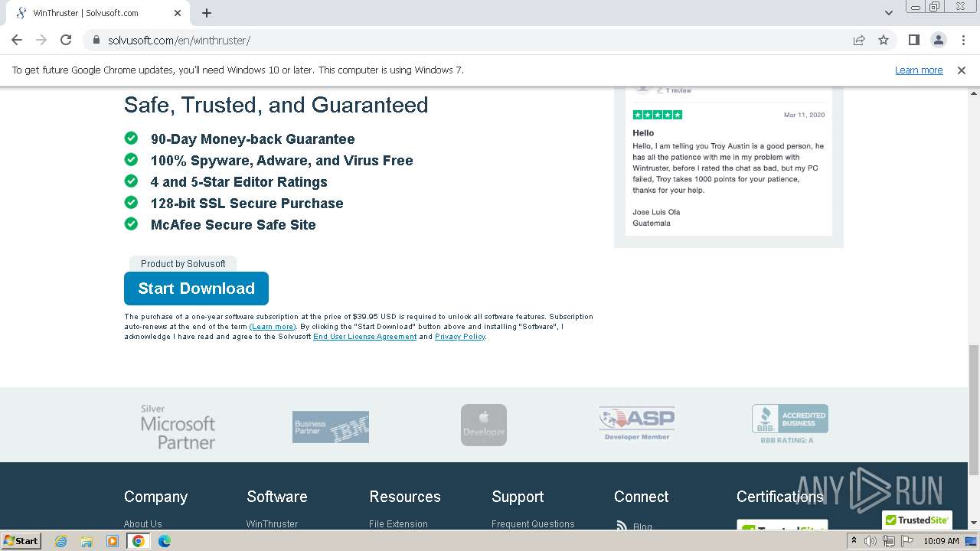The image size is (980, 551).
Task: Click reviewer name 'Jose Luis Ola'
Action: click(x=656, y=212)
